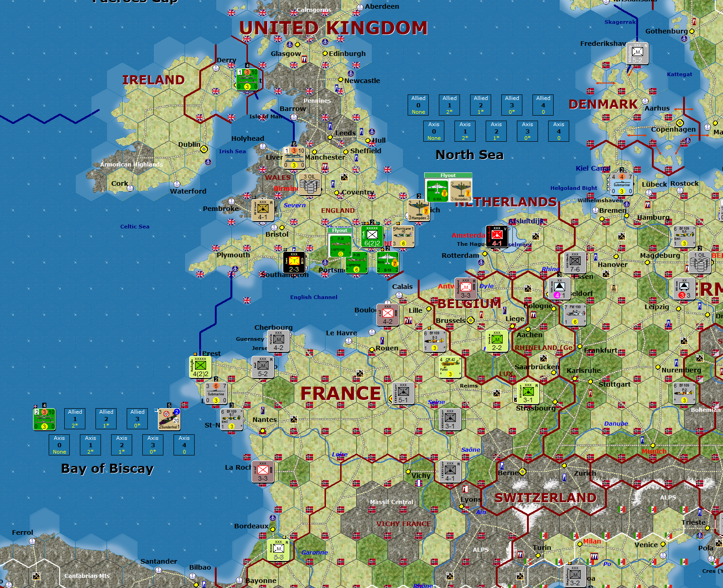Select the black SS 4-1 unit at Amsterdam

point(497,236)
